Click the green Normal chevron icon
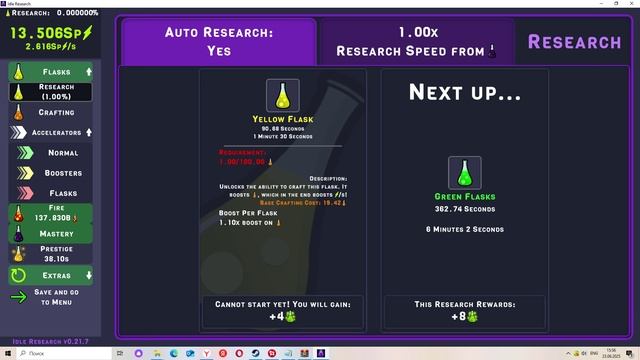 pos(25,153)
